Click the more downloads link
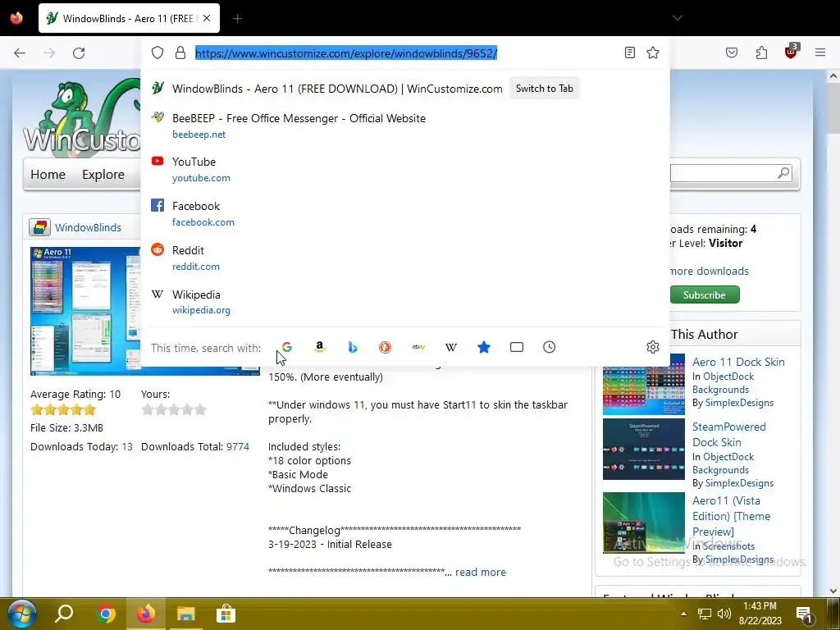The image size is (840, 630). tap(709, 271)
